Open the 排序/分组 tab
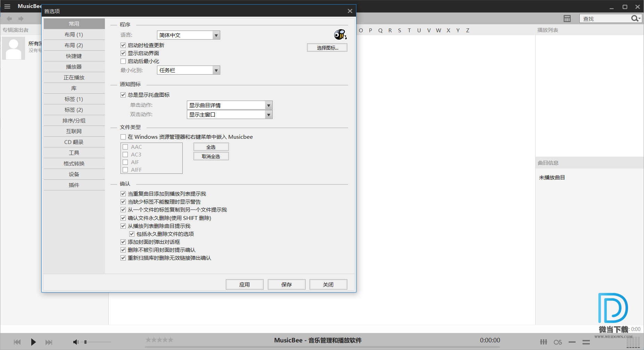 74,120
